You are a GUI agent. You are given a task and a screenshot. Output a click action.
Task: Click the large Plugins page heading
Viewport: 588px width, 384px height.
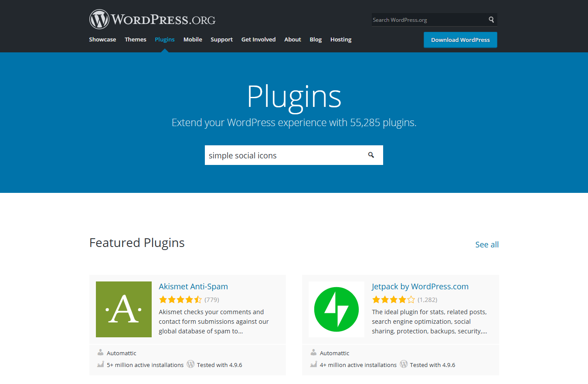(294, 96)
